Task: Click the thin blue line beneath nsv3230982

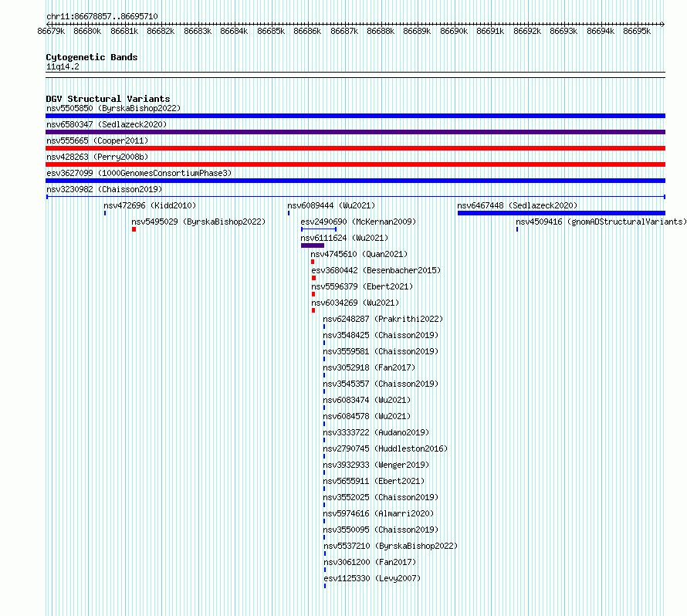Action: click(355, 197)
